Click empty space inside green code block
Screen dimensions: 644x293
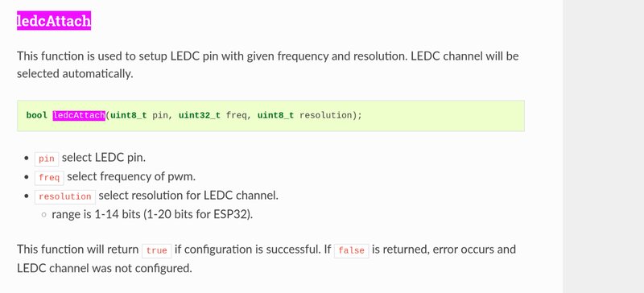pos(444,115)
